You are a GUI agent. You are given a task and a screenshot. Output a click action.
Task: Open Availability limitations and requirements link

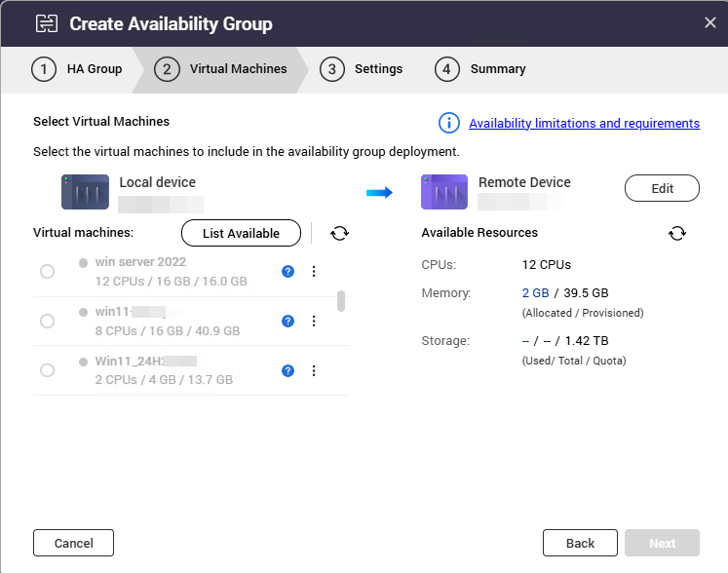[x=584, y=124]
